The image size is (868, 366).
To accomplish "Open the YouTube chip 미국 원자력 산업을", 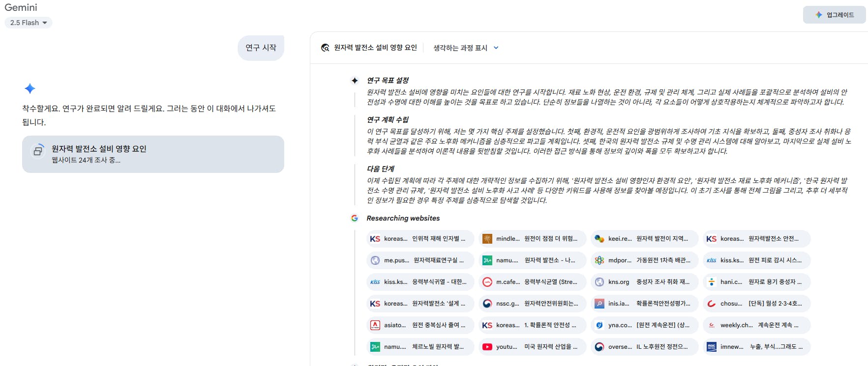I will click(532, 347).
